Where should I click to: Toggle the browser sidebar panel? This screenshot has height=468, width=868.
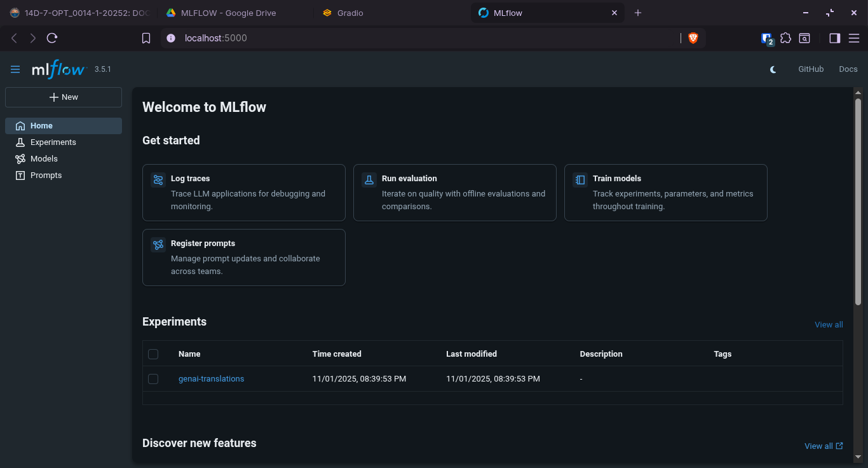click(835, 38)
